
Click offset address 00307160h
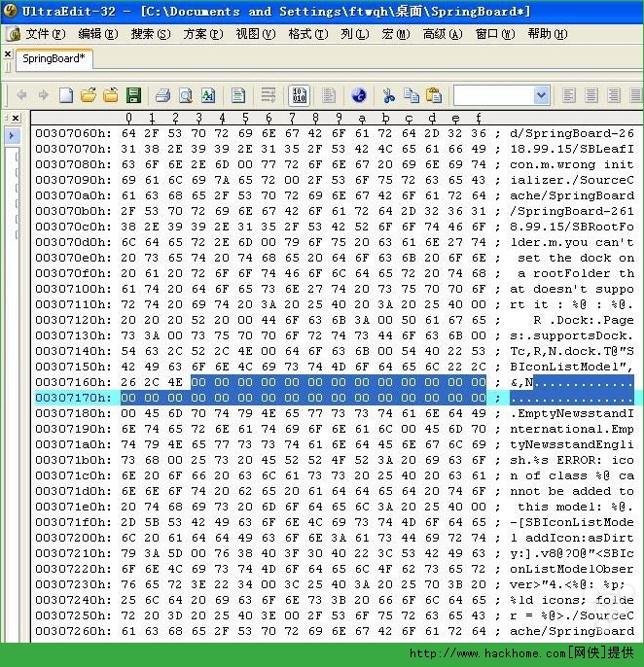pos(73,382)
